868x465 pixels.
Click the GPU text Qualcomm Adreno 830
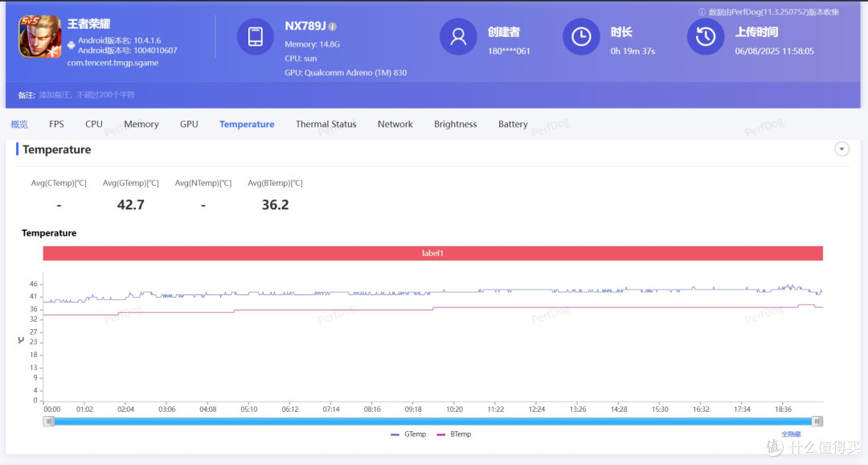pos(346,72)
